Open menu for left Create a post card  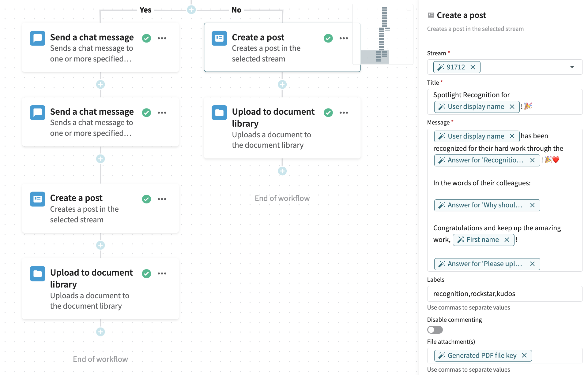[x=162, y=199]
